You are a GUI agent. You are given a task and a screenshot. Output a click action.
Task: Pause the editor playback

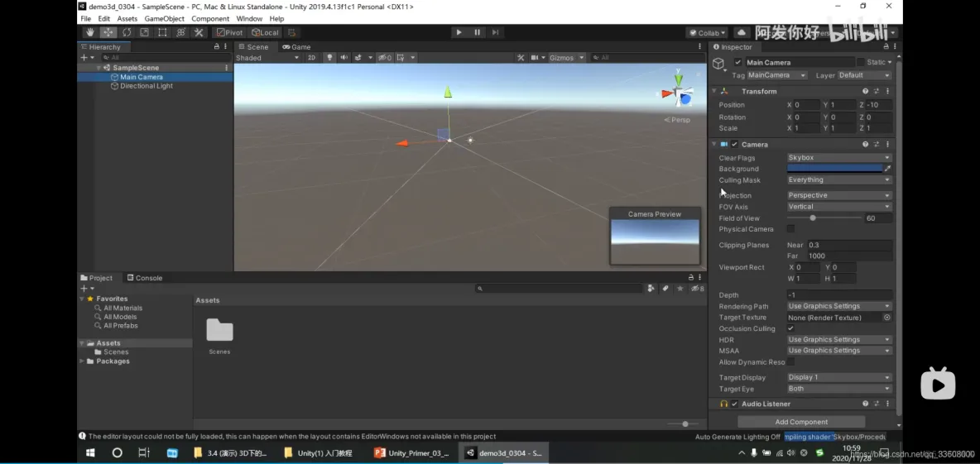pyautogui.click(x=478, y=32)
